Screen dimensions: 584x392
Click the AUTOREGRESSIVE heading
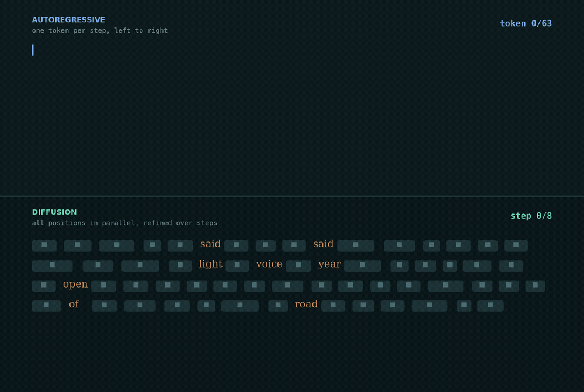(68, 20)
